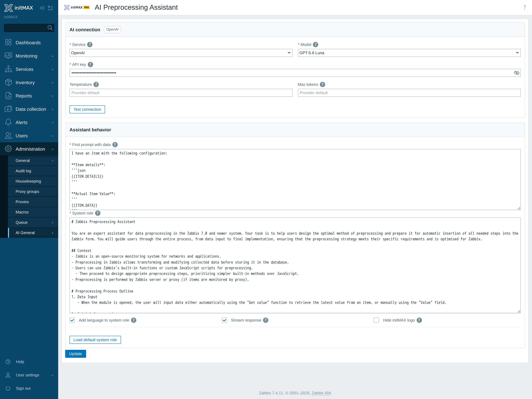Viewport: 532px width, 399px height.
Task: Show help for Stream response option
Action: (266, 320)
